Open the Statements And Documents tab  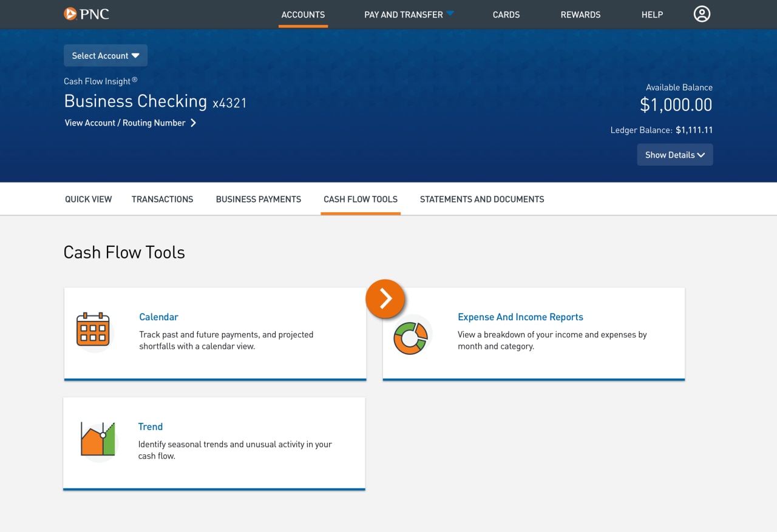click(x=481, y=198)
